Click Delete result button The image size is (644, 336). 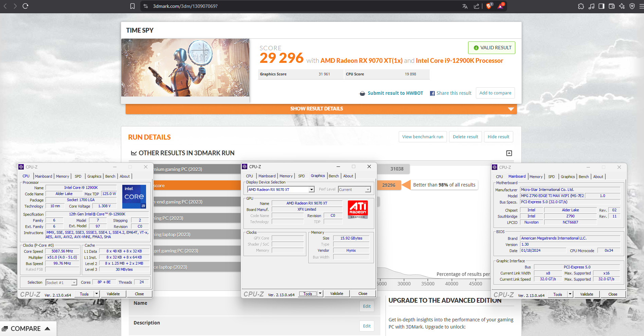pos(465,137)
